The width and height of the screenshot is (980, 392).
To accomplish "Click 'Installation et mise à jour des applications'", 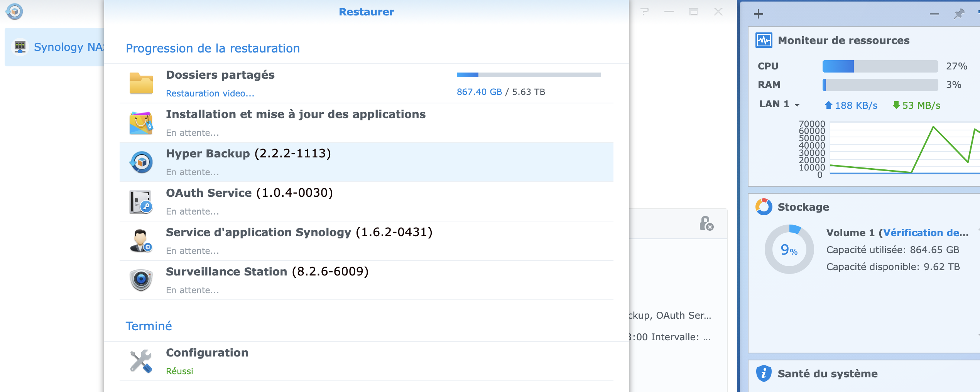I will [296, 114].
